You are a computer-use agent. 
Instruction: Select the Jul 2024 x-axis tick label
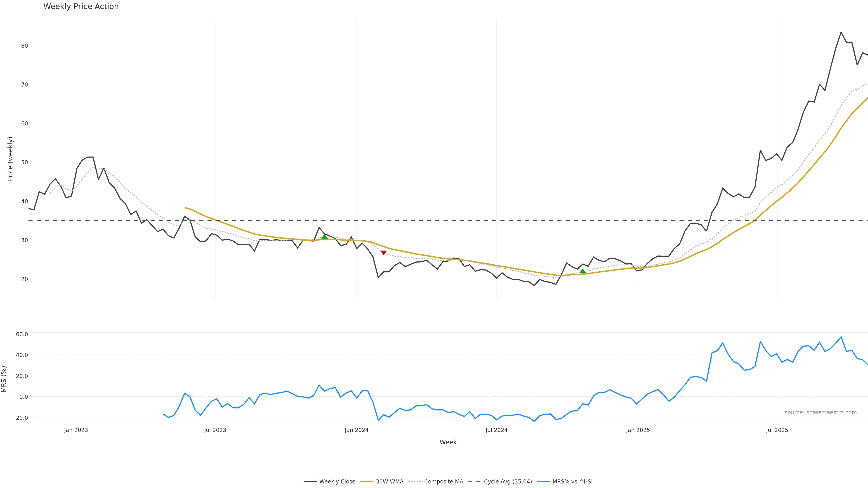click(x=496, y=430)
